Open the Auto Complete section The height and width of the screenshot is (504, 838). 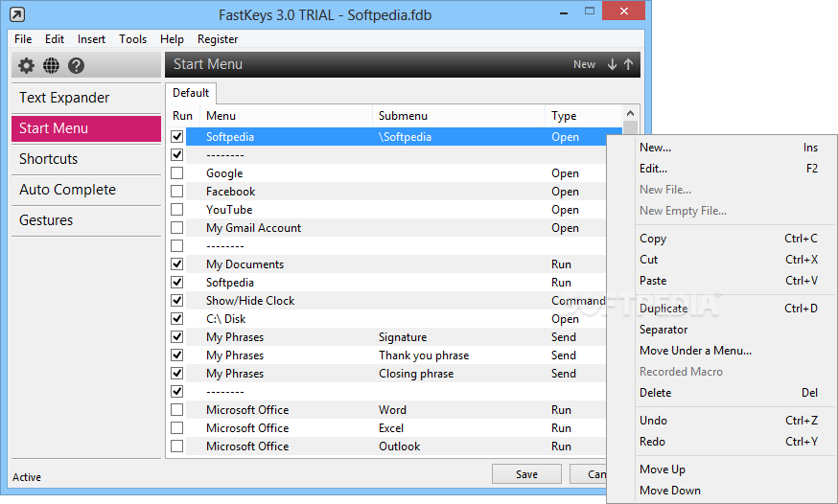click(x=86, y=190)
